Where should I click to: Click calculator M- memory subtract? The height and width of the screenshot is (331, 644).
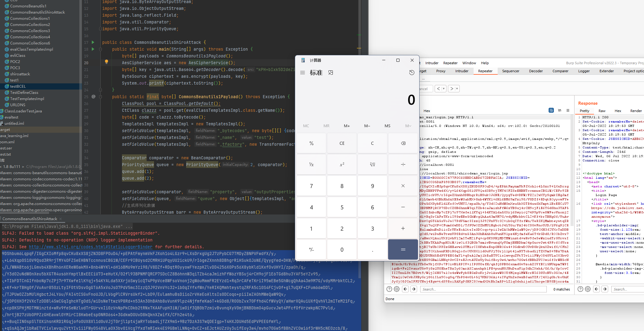pyautogui.click(x=367, y=126)
